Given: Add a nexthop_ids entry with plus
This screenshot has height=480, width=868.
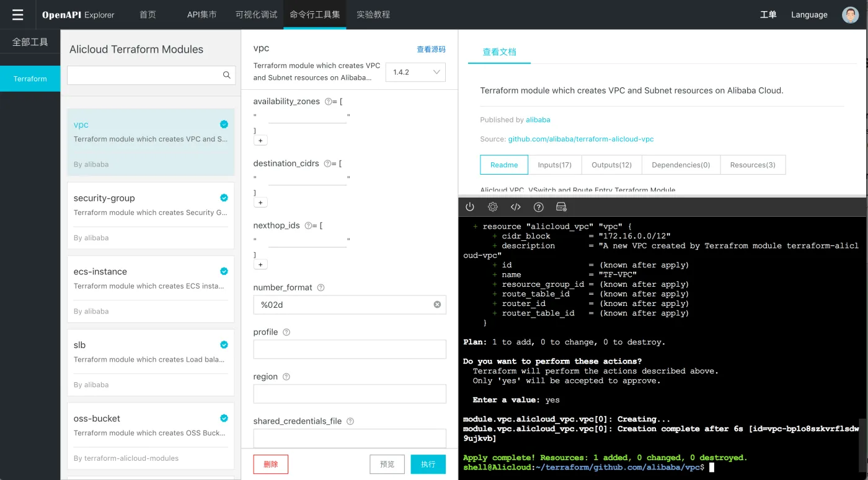Looking at the screenshot, I should 260,264.
